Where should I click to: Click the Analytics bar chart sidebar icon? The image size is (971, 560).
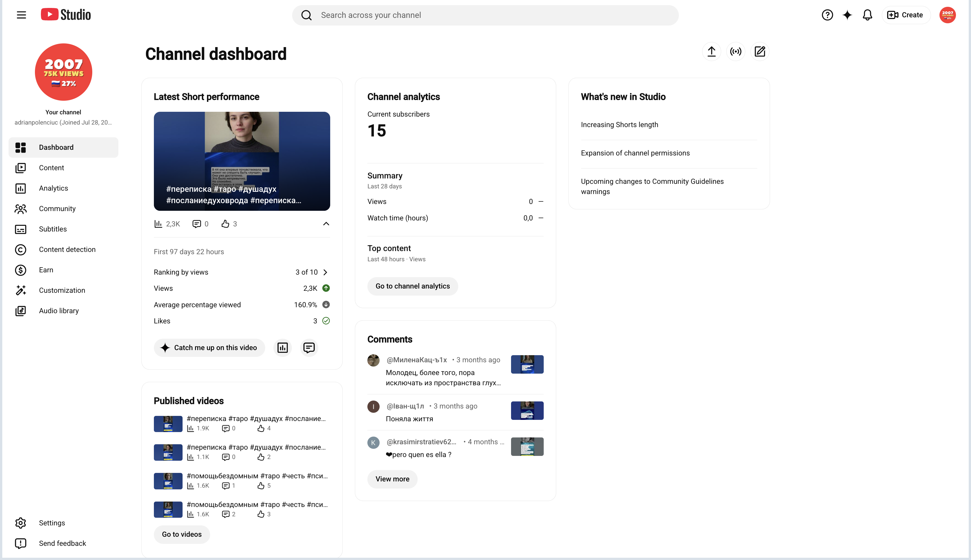click(x=20, y=188)
